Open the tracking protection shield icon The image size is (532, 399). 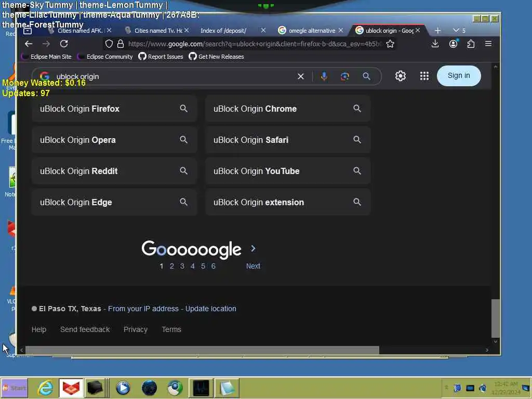[109, 44]
